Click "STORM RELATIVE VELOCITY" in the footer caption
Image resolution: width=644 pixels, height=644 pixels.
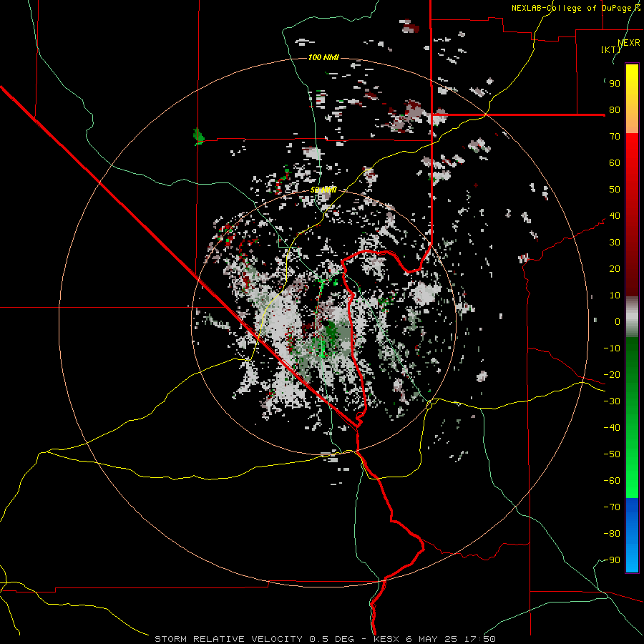[229, 639]
